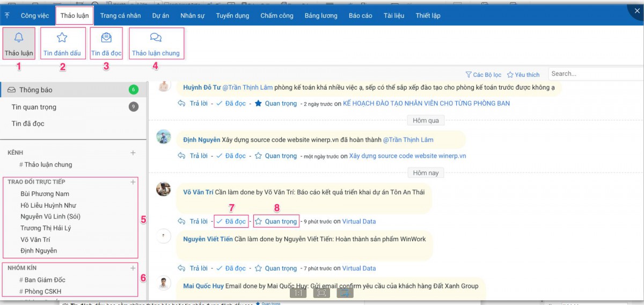Open Virtual Data link under Võ Văn Trí message
This screenshot has width=644, height=305.
(x=359, y=221)
